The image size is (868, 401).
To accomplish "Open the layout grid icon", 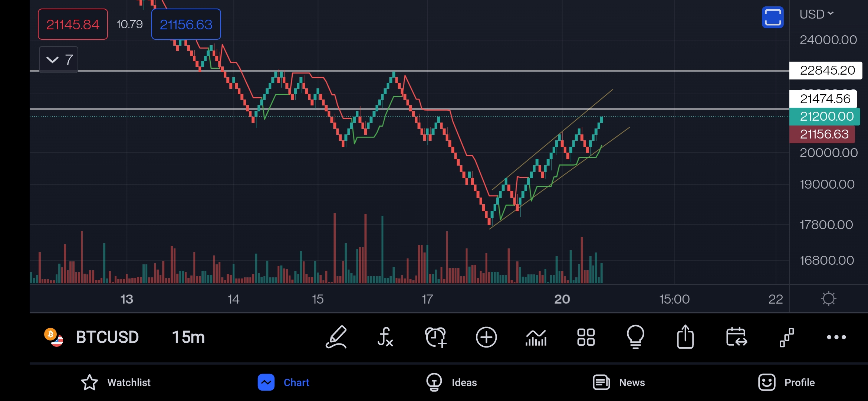I will pos(586,337).
